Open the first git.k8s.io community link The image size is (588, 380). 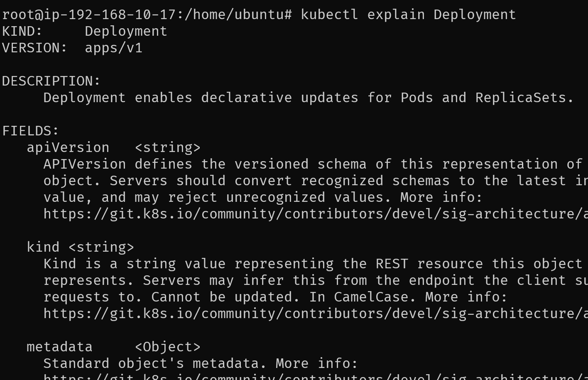pyautogui.click(x=316, y=214)
